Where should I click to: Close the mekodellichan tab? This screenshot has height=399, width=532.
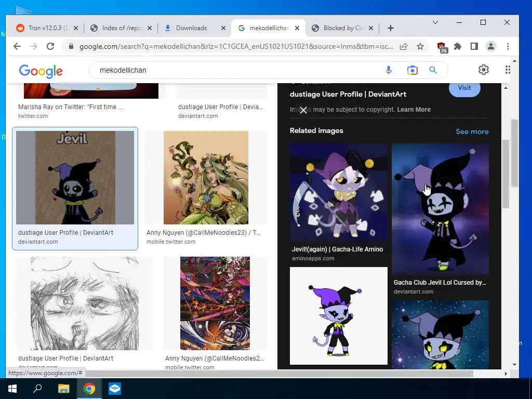[297, 28]
